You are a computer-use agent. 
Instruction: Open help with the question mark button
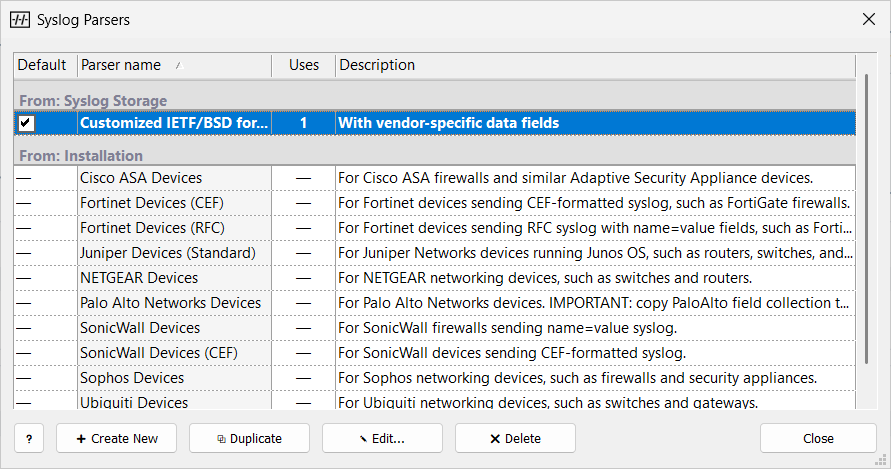[x=29, y=438]
